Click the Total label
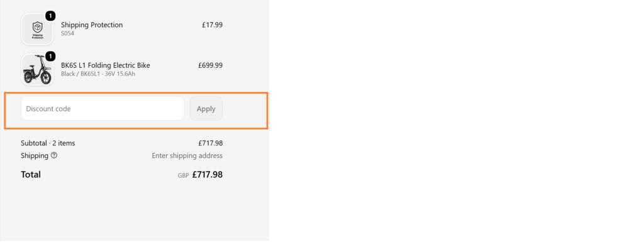The image size is (644, 246). tap(31, 174)
